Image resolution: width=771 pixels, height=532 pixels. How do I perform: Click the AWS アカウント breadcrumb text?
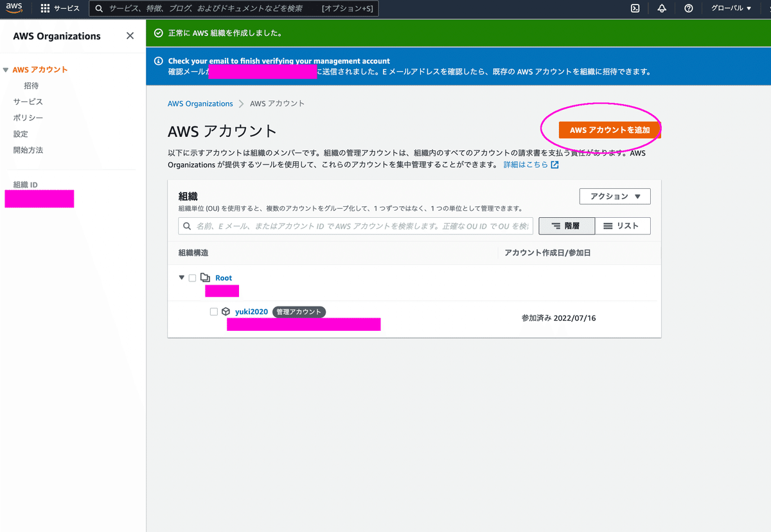coord(277,103)
